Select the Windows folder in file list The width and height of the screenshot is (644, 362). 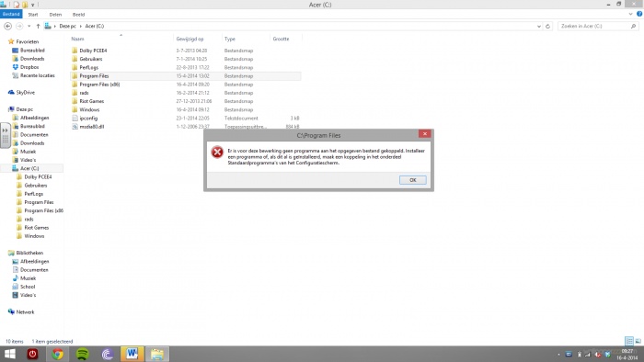[x=89, y=110]
